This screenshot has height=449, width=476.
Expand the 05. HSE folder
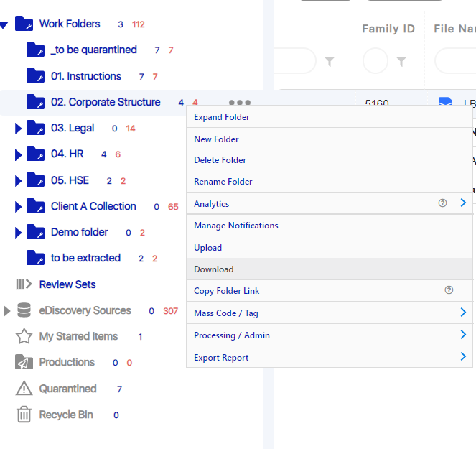18,181
